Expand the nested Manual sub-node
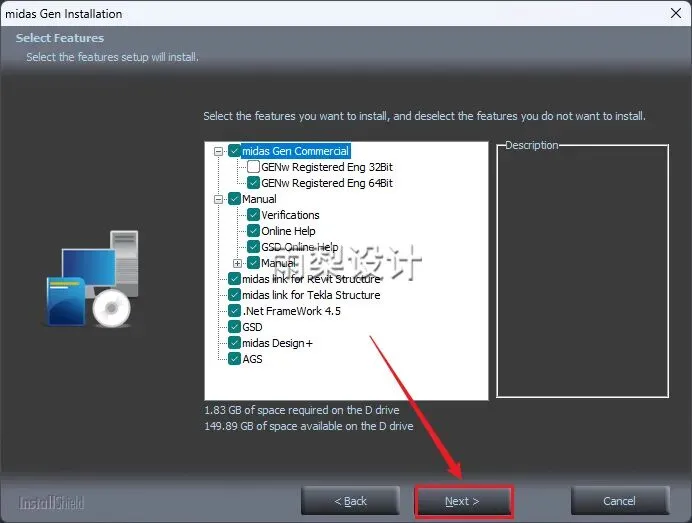The image size is (692, 523). click(x=237, y=263)
